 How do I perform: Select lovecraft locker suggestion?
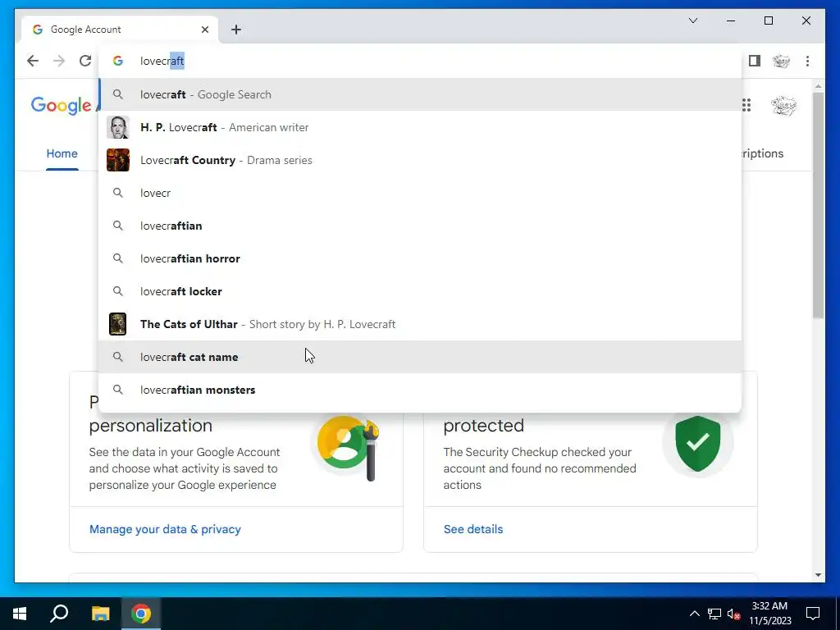421,291
